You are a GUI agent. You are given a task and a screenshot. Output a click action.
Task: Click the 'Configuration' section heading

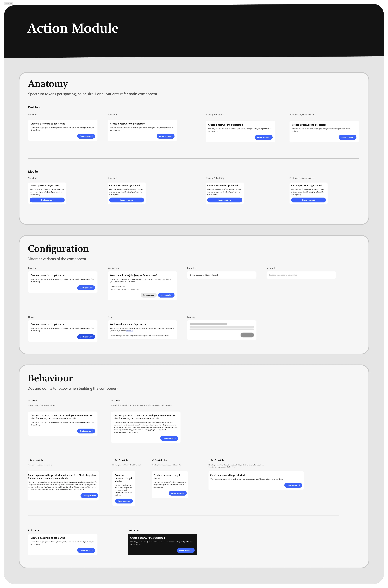click(58, 249)
